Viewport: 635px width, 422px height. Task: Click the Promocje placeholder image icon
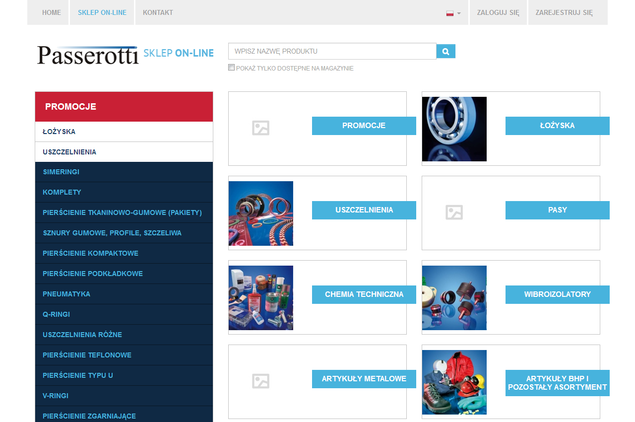tap(260, 128)
